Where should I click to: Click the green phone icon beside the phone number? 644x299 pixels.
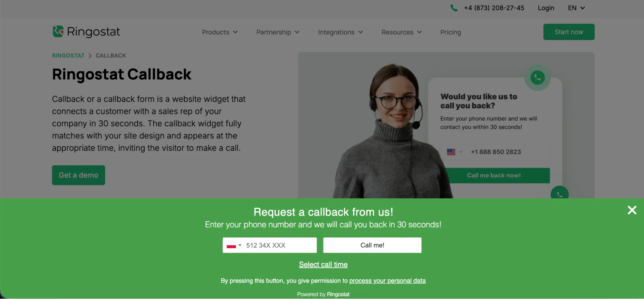454,8
